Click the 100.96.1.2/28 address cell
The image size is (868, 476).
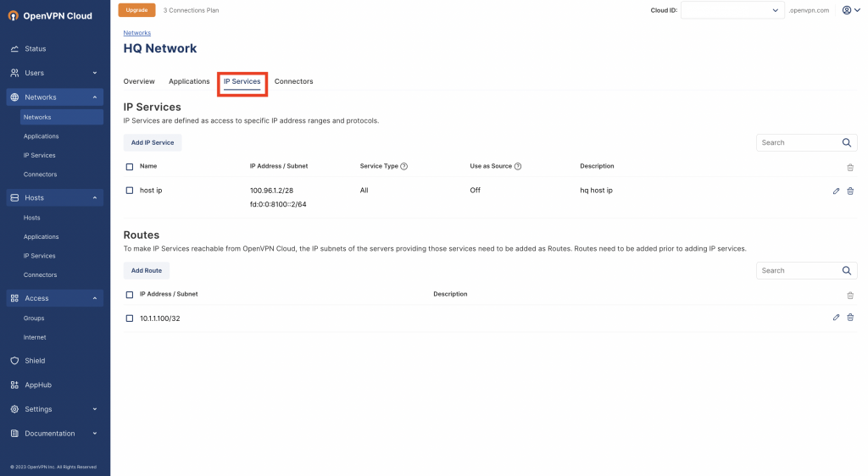coord(271,191)
